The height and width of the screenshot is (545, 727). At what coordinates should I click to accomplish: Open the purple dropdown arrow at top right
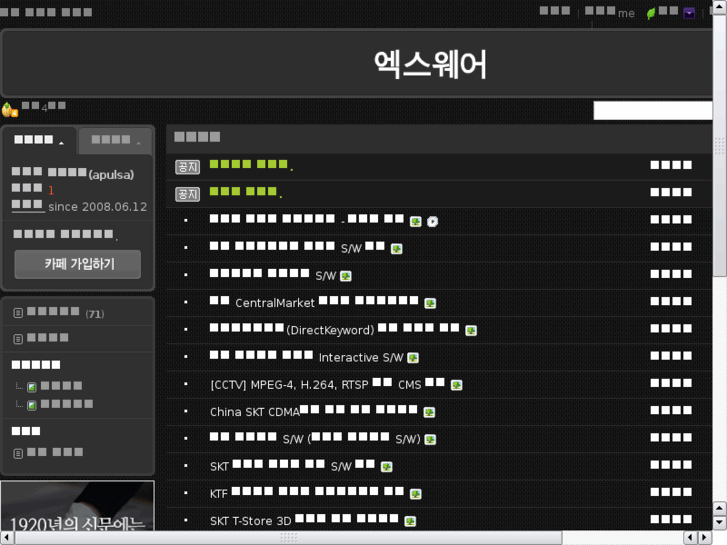pyautogui.click(x=689, y=13)
